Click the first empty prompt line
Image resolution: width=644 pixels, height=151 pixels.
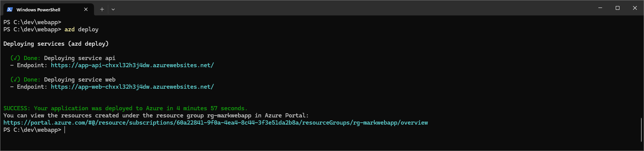pos(32,22)
